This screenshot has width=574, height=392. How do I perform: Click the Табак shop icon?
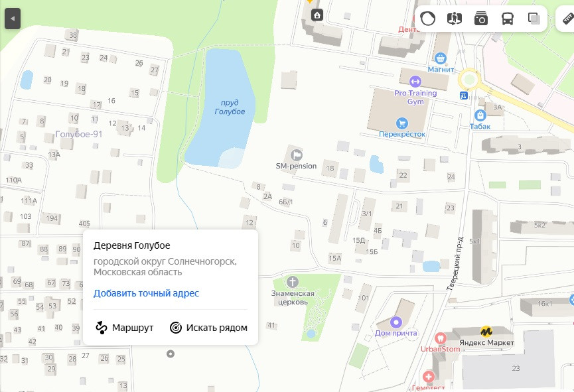pyautogui.click(x=480, y=115)
